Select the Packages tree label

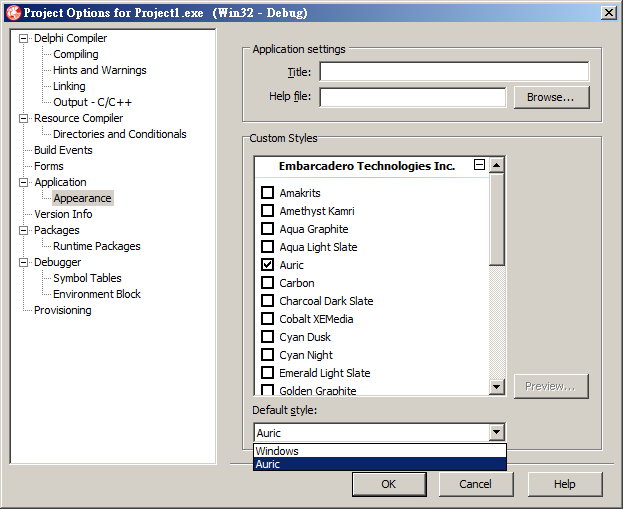pos(56,230)
